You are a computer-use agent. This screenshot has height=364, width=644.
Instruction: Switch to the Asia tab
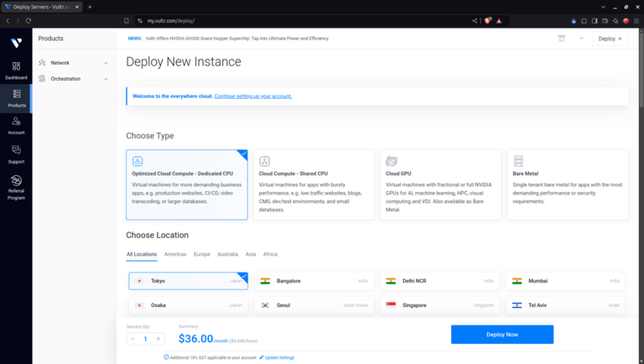[251, 254]
